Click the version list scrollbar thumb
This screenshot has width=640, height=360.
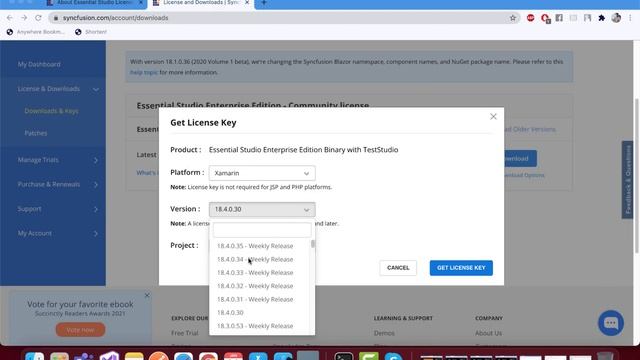[313, 244]
